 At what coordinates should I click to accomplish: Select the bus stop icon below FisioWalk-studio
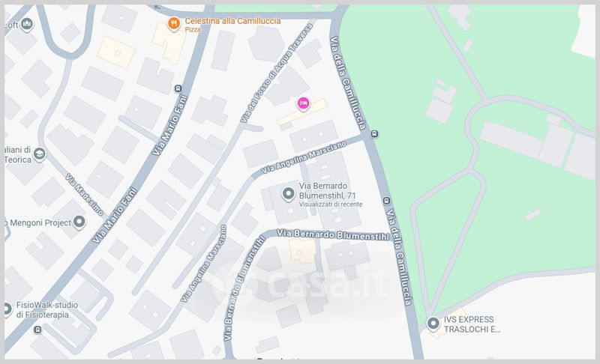click(37, 330)
